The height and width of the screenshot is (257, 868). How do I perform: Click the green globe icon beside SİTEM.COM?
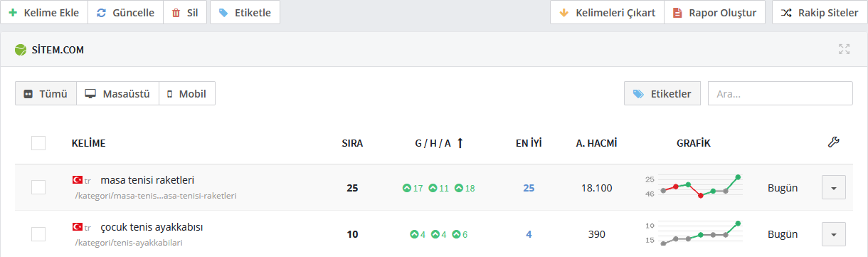[21, 50]
